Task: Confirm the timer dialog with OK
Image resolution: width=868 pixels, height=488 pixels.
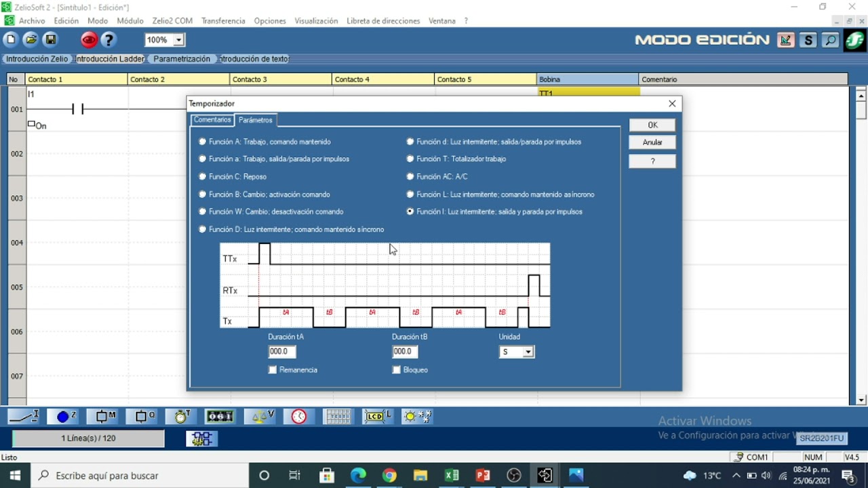Action: pyautogui.click(x=652, y=125)
